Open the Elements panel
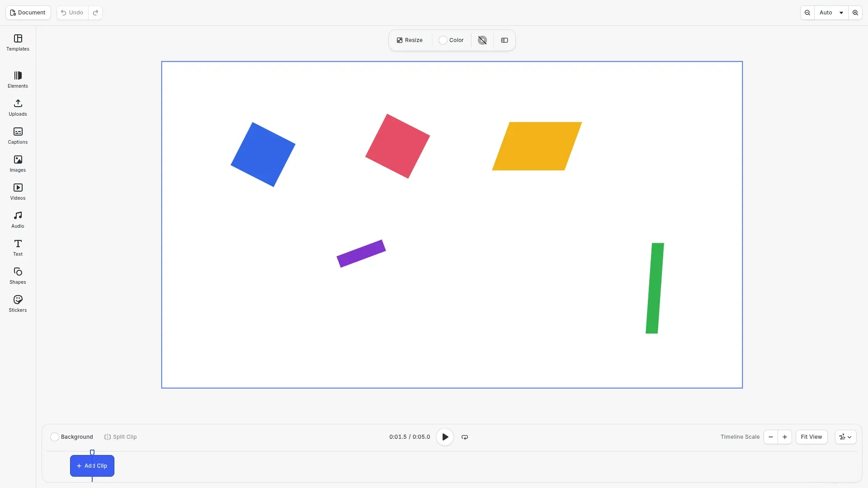The height and width of the screenshot is (488, 868). (x=18, y=80)
